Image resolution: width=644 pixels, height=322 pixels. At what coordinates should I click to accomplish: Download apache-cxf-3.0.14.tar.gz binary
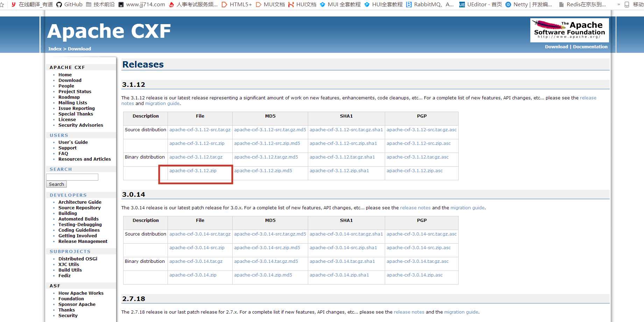click(196, 261)
